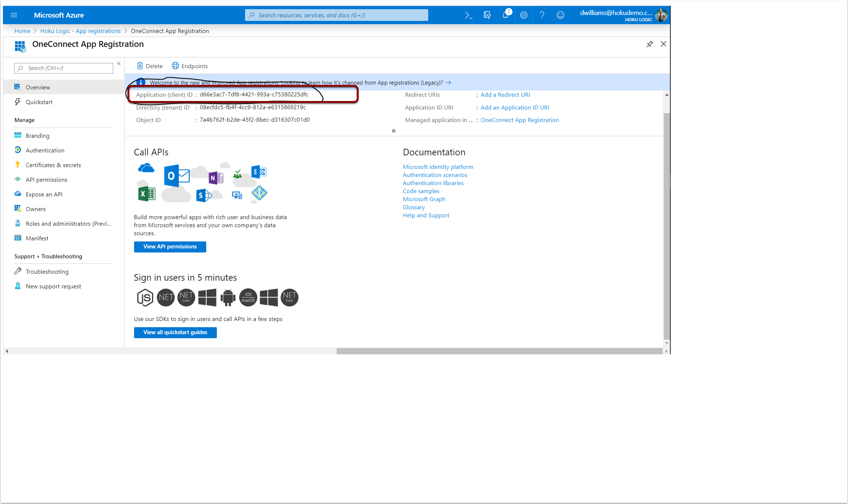Viewport: 848px width, 504px height.
Task: Click the scroll down arrow at right
Action: coord(667,343)
